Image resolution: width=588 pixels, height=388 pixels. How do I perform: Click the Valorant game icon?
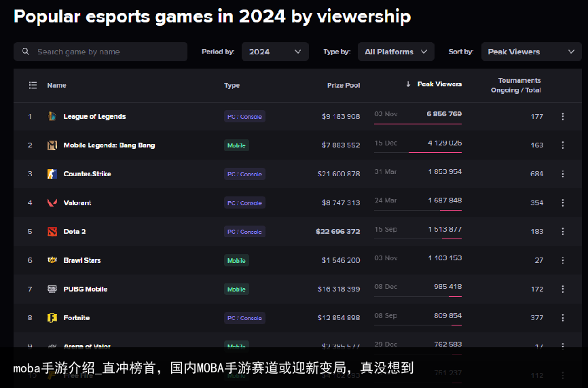click(x=52, y=202)
